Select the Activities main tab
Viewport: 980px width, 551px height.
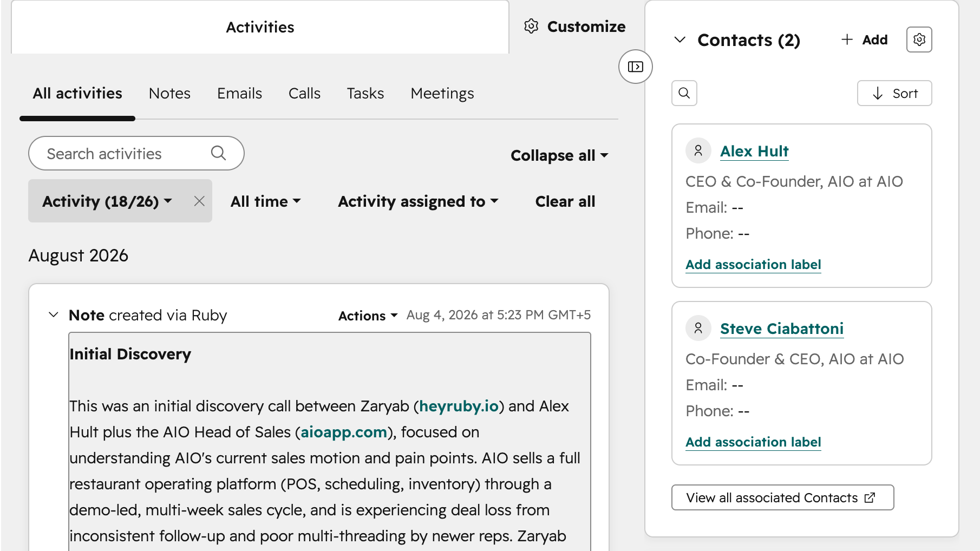260,27
